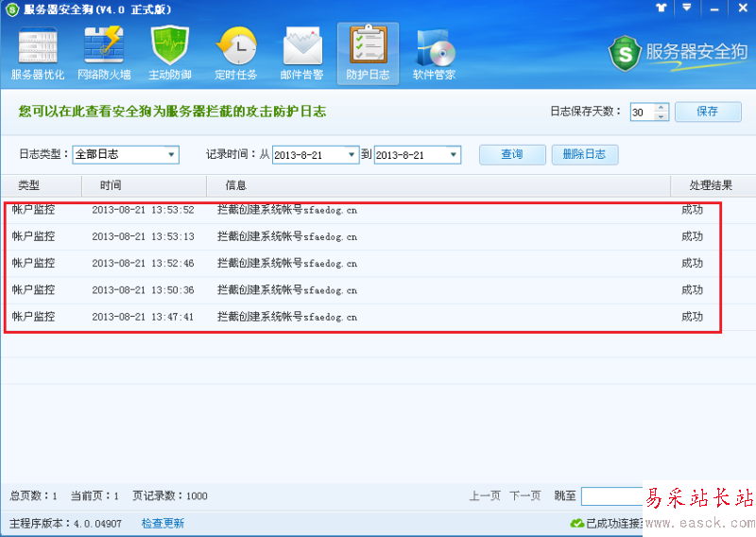This screenshot has width=756, height=537.
Task: Open the start date 2013-8-21 picker arrow
Action: pyautogui.click(x=352, y=154)
